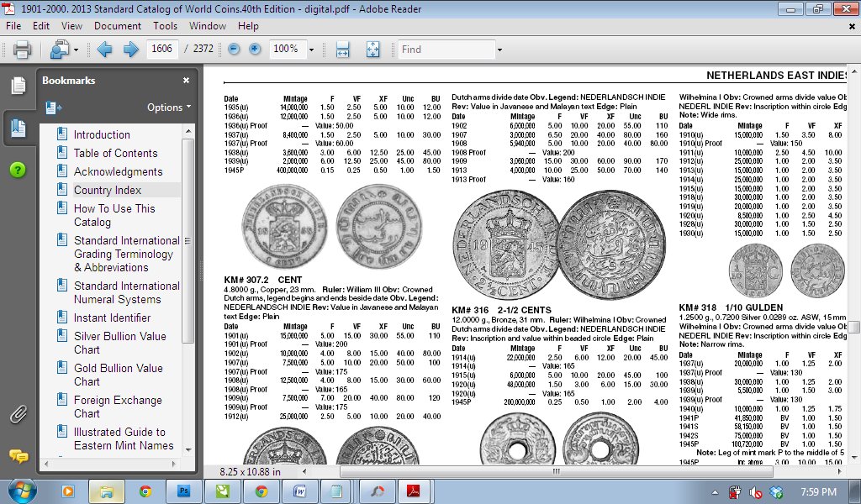861x504 pixels.
Task: Open the Windows Start button
Action: tap(22, 491)
